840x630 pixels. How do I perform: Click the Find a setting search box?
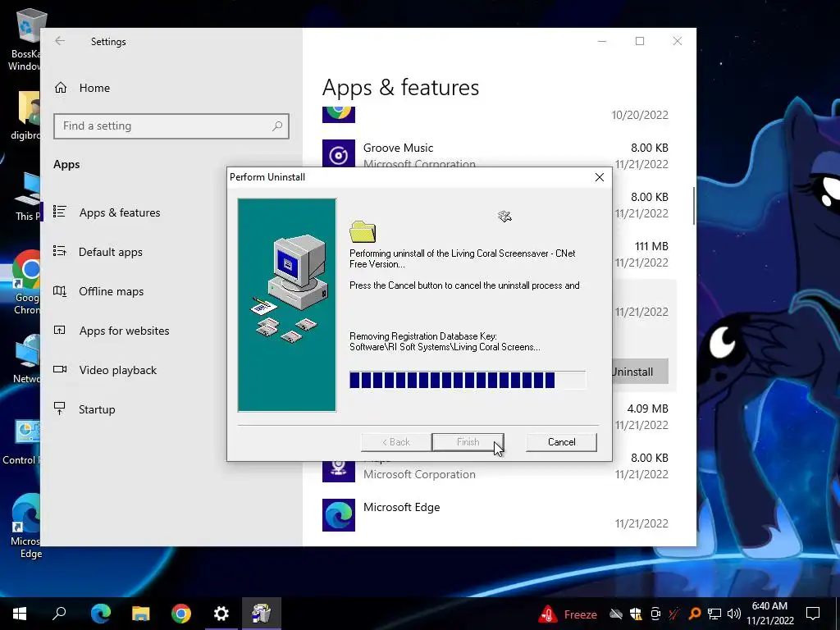click(171, 126)
